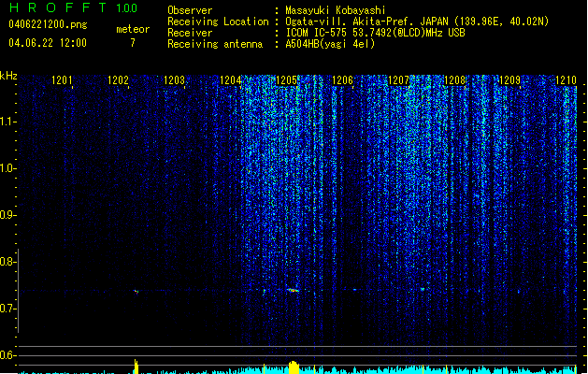Viewport: 588px width, 374px height.
Task: Click the HROFFT title text
Action: point(58,7)
